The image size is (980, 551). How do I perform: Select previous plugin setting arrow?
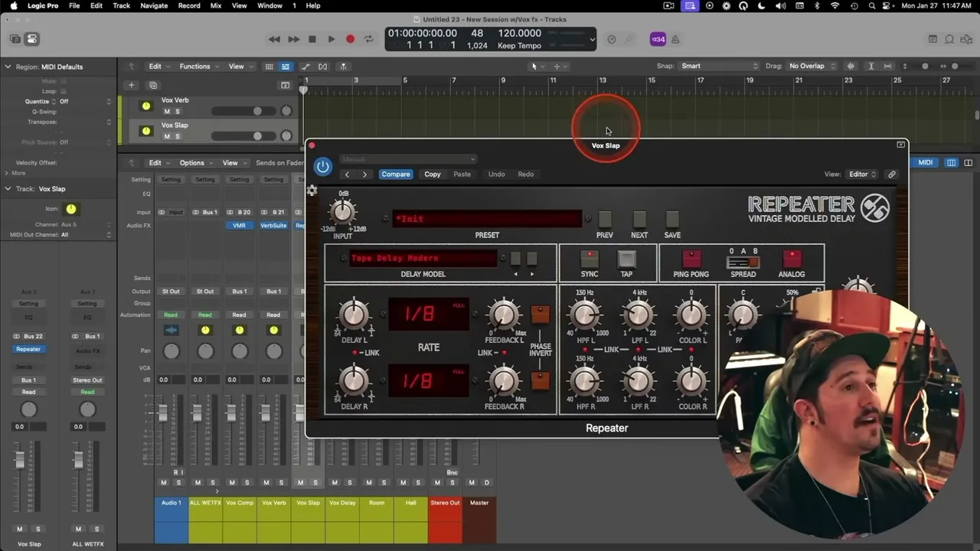tap(347, 174)
